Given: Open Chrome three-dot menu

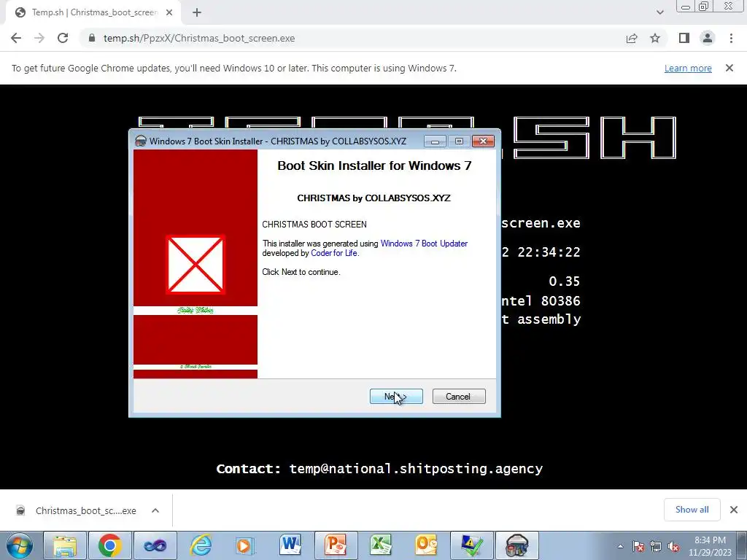Looking at the screenshot, I should point(731,38).
